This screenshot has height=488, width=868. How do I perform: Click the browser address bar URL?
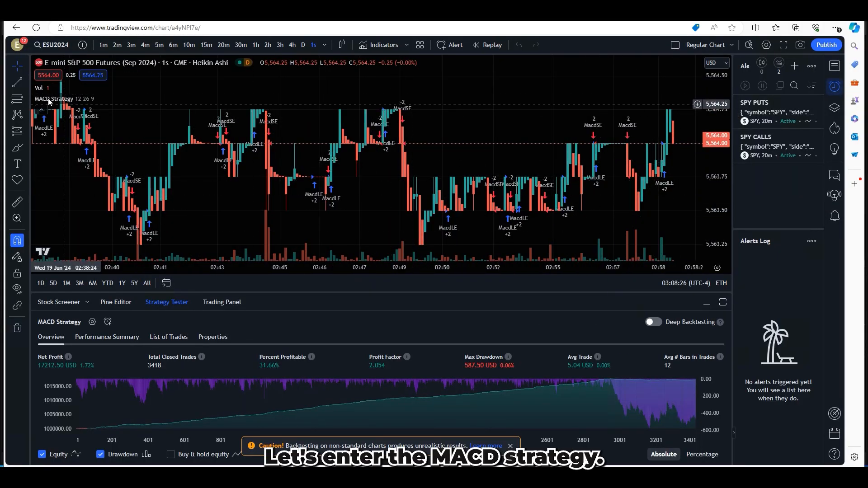coord(136,28)
